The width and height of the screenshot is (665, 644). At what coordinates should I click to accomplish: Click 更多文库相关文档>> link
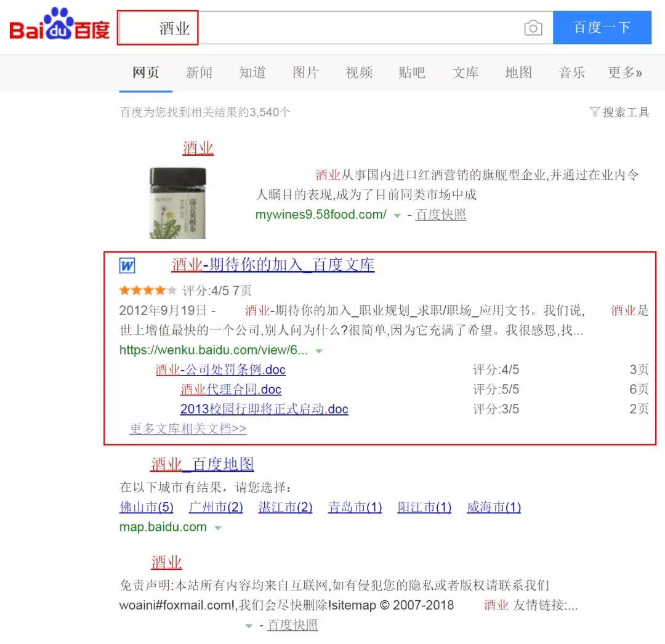click(188, 429)
